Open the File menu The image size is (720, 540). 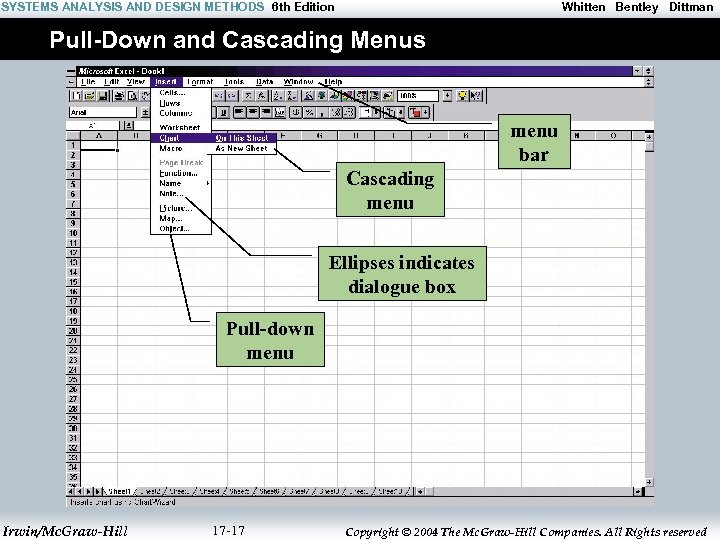[88, 82]
